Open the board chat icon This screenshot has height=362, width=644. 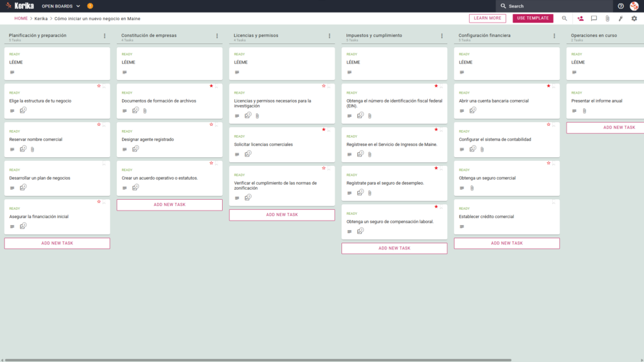[x=594, y=18]
